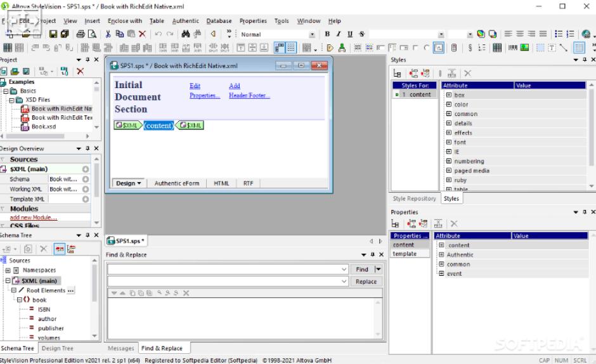Expand the box attribute in Styles

coord(449,94)
